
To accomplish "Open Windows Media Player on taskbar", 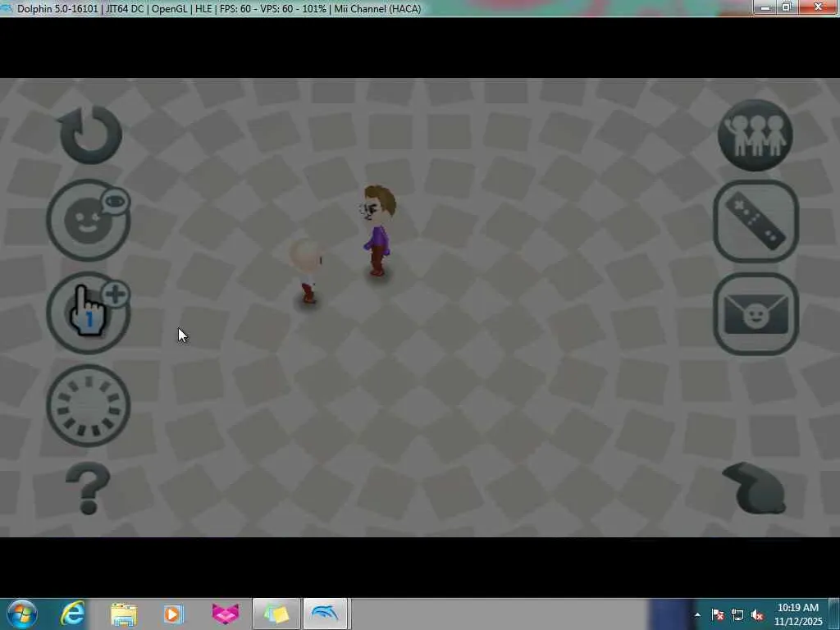I will click(x=173, y=614).
